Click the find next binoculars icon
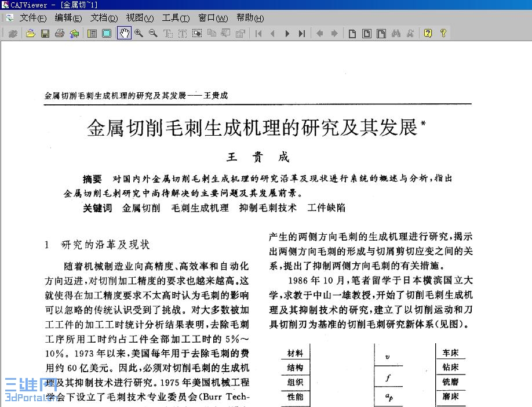Image resolution: width=532 pixels, height=407 pixels. tap(410, 33)
